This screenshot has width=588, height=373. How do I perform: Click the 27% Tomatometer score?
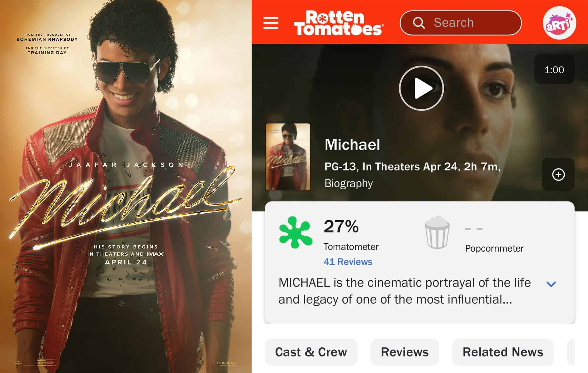click(x=341, y=226)
